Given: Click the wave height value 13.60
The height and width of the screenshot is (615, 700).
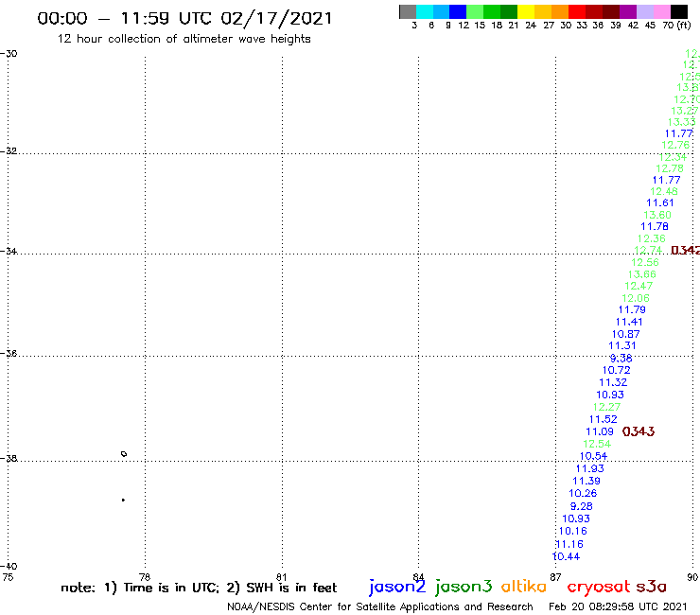Looking at the screenshot, I should (x=657, y=215).
